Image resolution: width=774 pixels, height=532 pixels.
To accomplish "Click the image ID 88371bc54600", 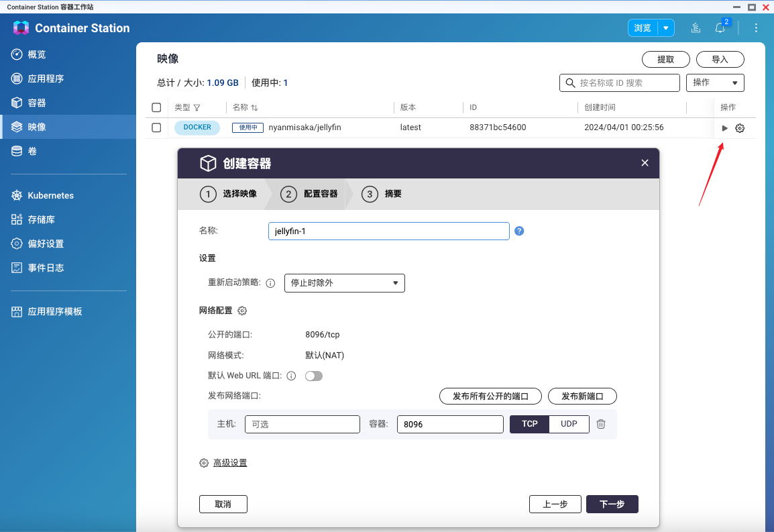I will (498, 127).
